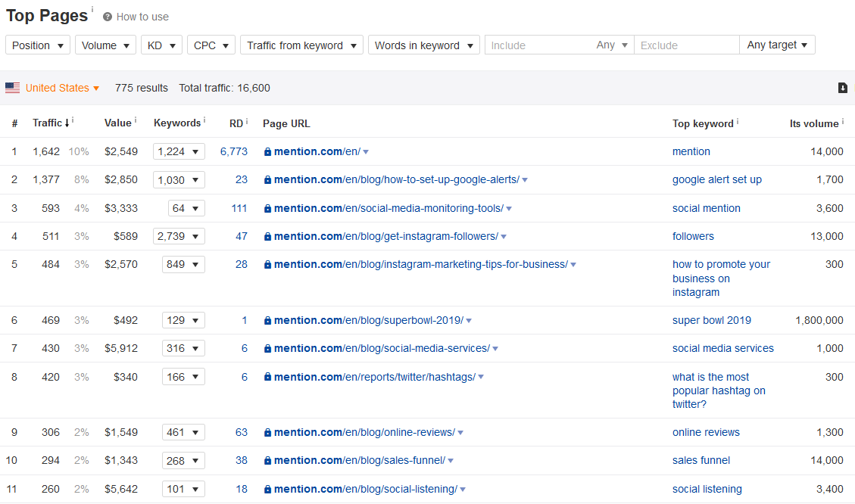This screenshot has width=855, height=504.
Task: Expand the 2,739 keywords dropdown
Action: [x=179, y=236]
